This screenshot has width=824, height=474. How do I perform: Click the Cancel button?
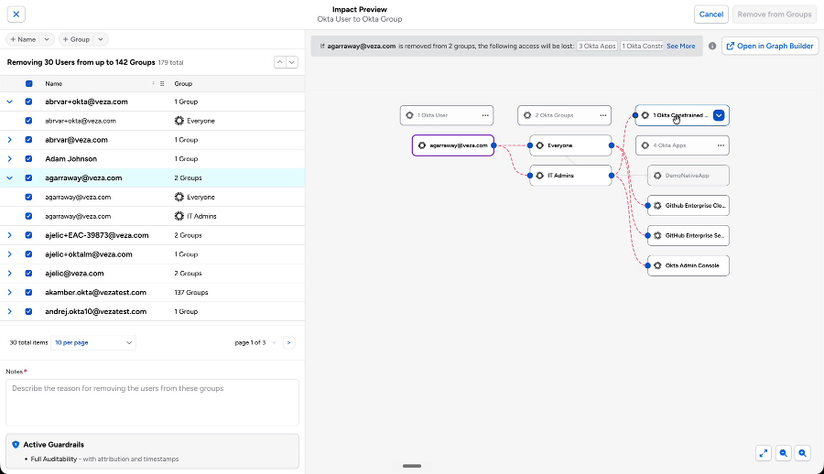point(711,14)
